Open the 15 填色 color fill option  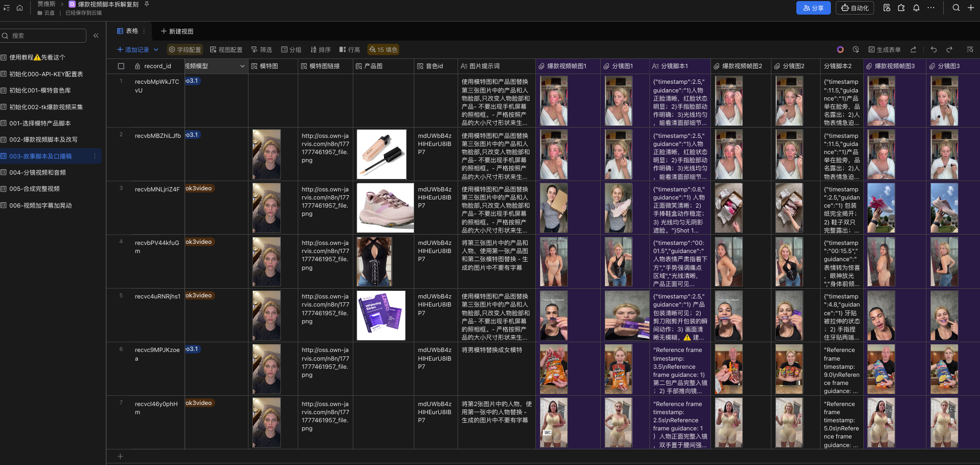(383, 50)
